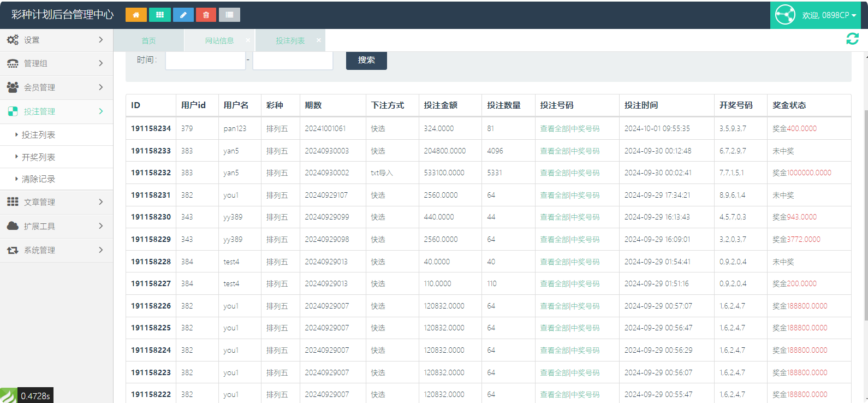Image resolution: width=868 pixels, height=403 pixels.
Task: Click the round user avatar icon
Action: (785, 15)
